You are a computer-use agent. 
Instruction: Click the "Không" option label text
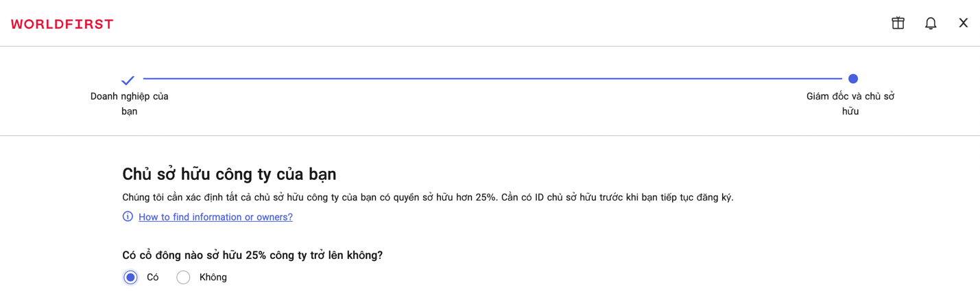tap(213, 277)
